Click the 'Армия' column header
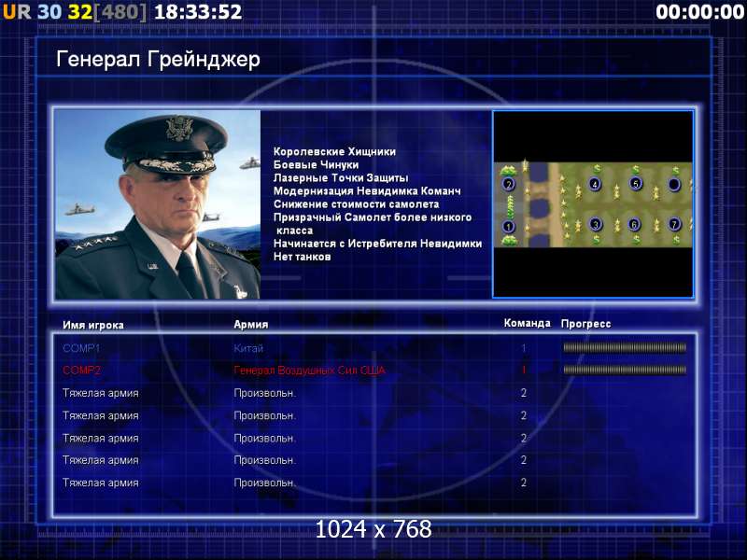Screen dimensions: 747x560 coord(251,324)
